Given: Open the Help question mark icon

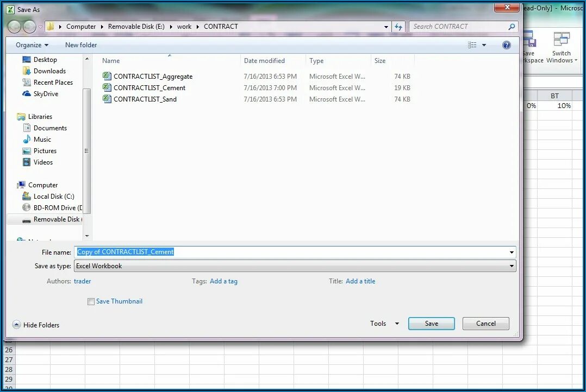Looking at the screenshot, I should click(x=507, y=45).
